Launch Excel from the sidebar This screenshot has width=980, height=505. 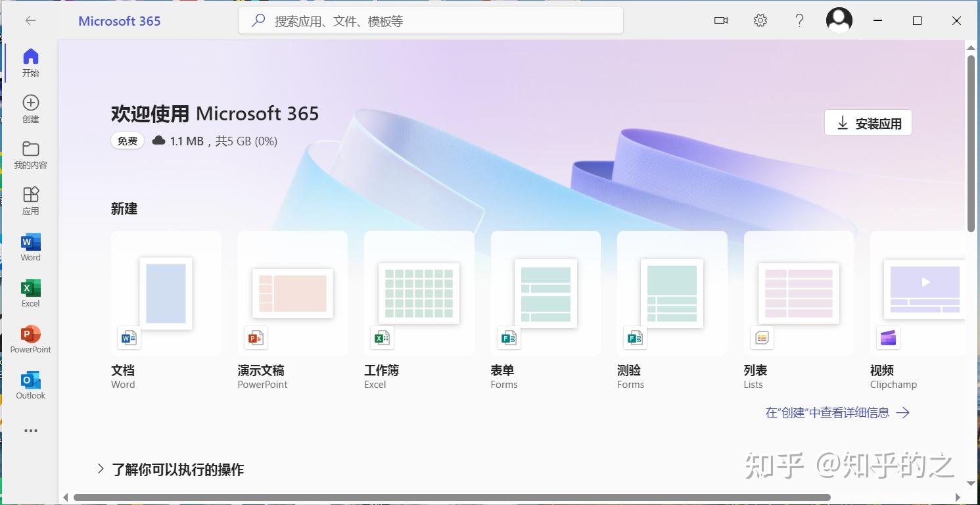point(31,288)
